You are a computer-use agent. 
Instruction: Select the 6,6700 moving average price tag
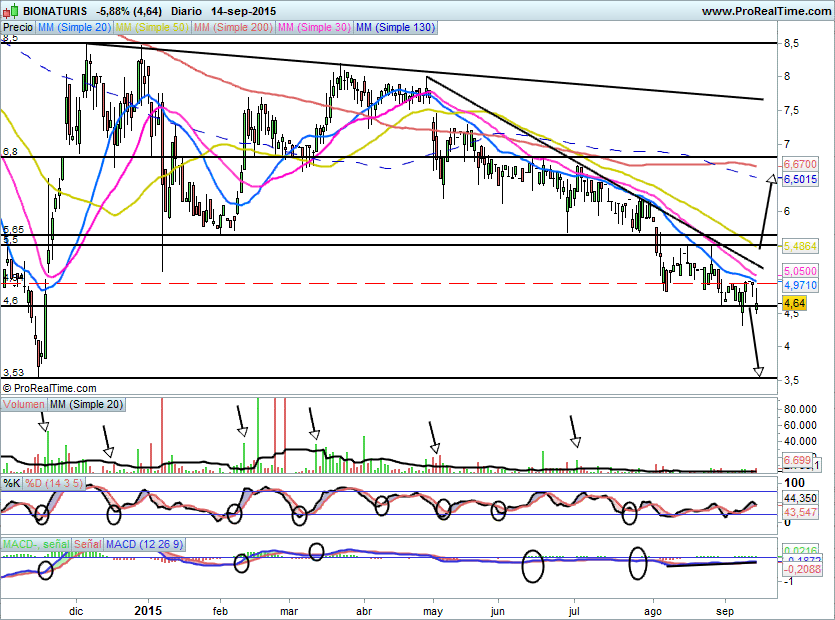click(800, 164)
